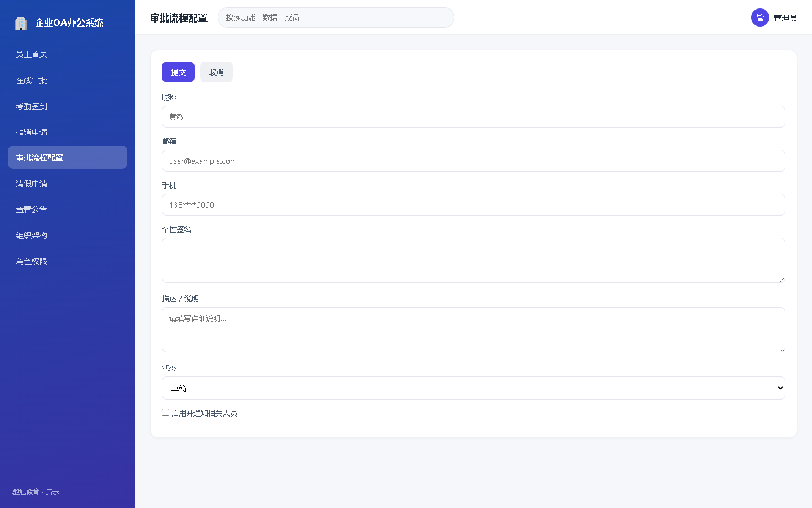Image resolution: width=812 pixels, height=508 pixels.
Task: Click the 审批流程配置 page heading
Action: tap(179, 18)
